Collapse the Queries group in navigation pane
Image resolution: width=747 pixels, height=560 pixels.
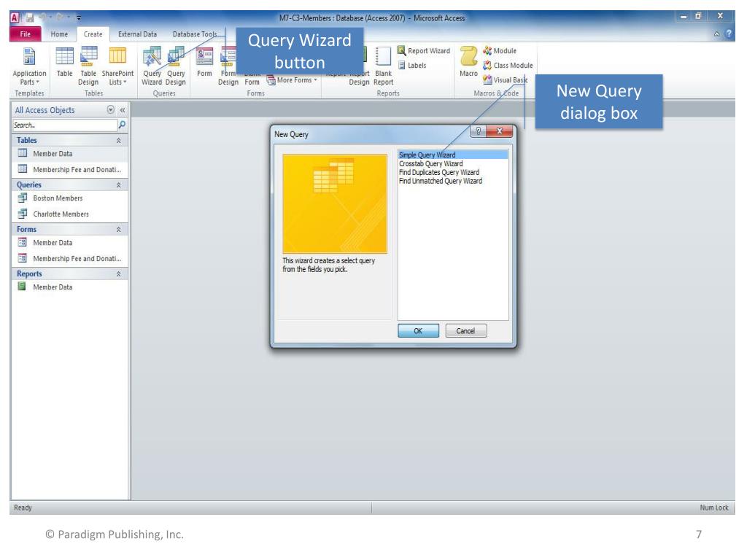coord(119,184)
